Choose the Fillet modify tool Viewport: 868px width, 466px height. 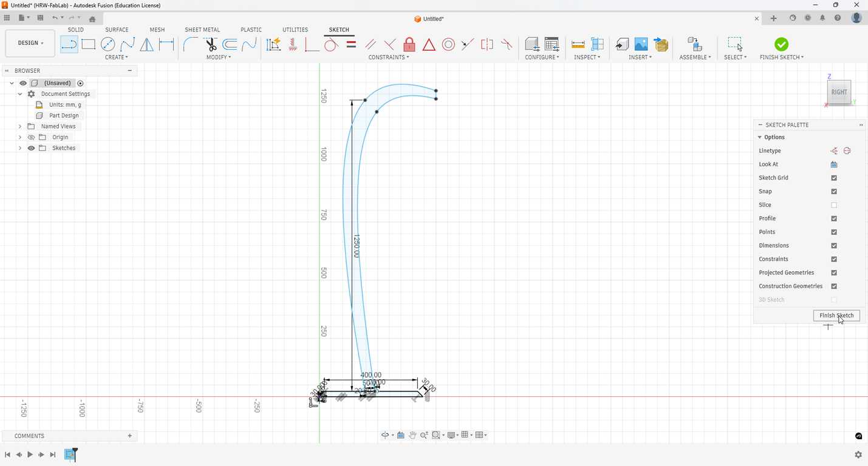pos(191,44)
